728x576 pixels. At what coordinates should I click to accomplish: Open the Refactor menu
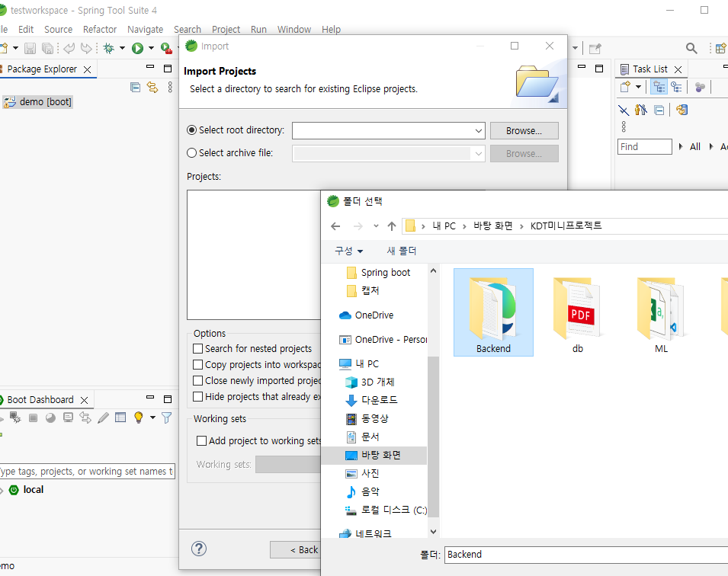click(x=100, y=29)
